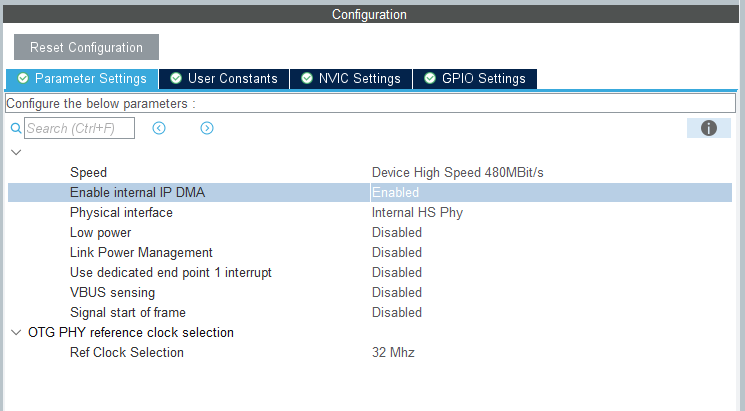Click the info icon button
This screenshot has width=745, height=411.
709,128
